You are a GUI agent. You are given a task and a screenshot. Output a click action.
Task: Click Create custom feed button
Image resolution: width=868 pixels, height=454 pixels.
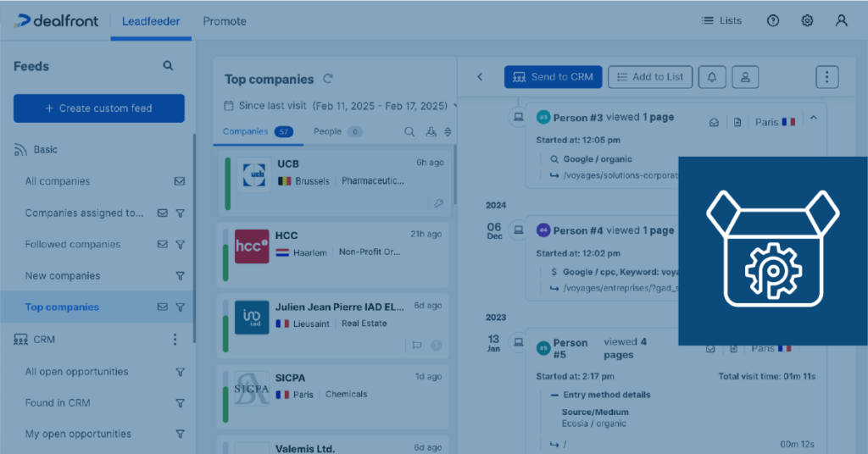pos(99,108)
